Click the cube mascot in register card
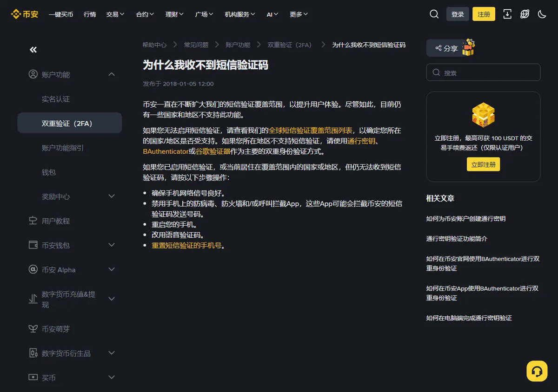The width and height of the screenshot is (558, 392). coord(483,116)
